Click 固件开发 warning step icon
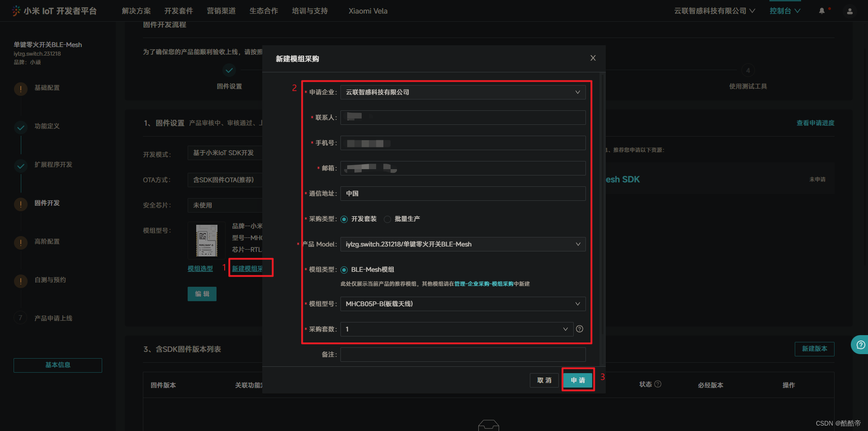Viewport: 868px width, 431px height. pyautogui.click(x=21, y=204)
